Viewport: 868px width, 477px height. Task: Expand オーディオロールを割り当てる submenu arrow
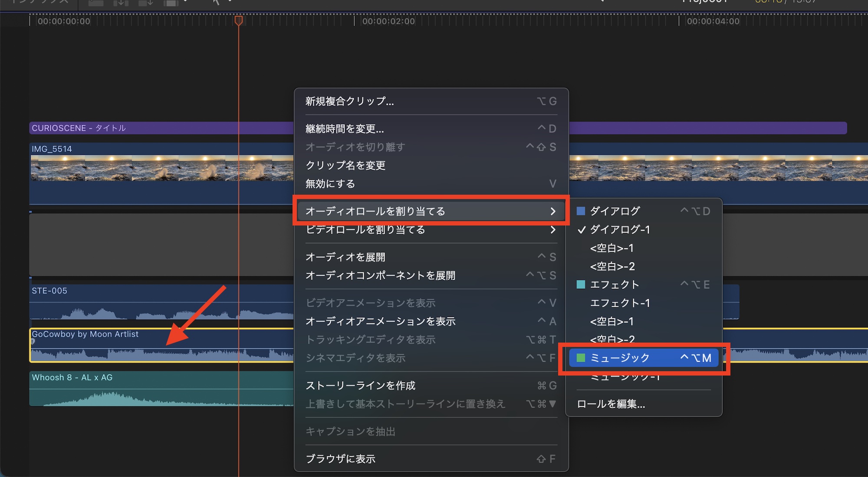click(552, 211)
